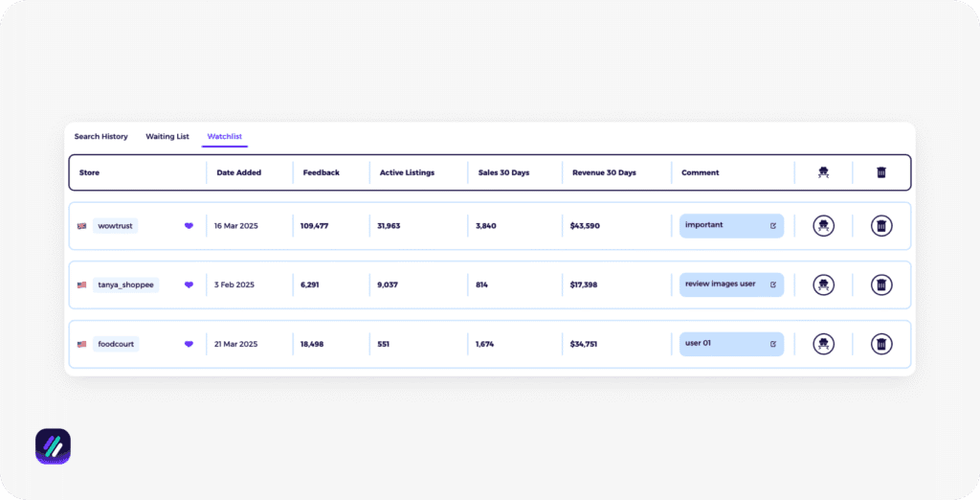Screen dimensions: 980x500
Task: Click the US flag next to tanya_shoppee
Action: coord(82,284)
